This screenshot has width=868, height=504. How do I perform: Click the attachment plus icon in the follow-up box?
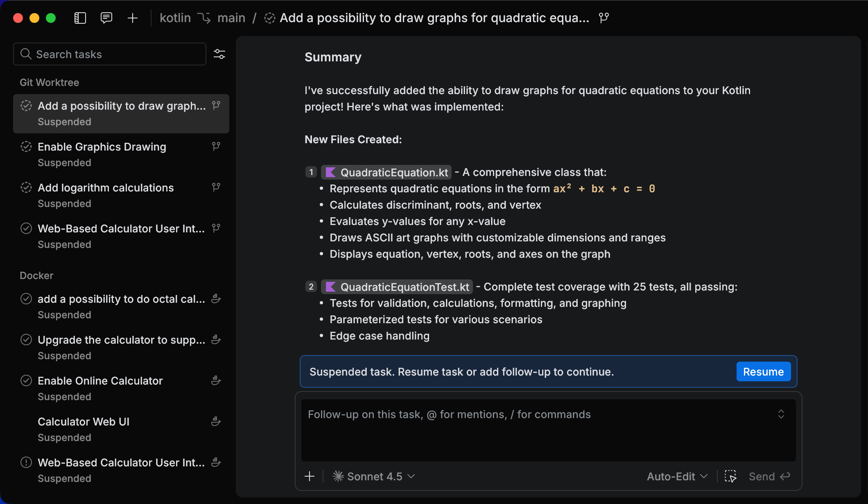(310, 476)
